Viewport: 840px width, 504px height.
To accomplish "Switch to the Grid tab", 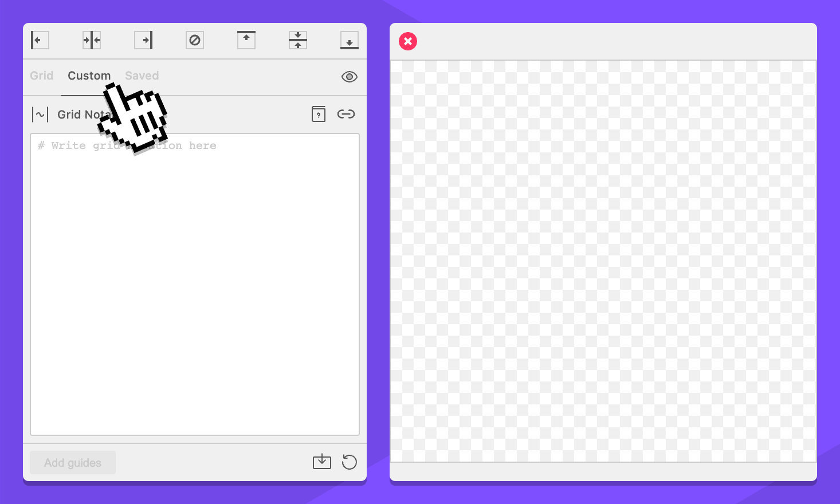I will pos(42,76).
